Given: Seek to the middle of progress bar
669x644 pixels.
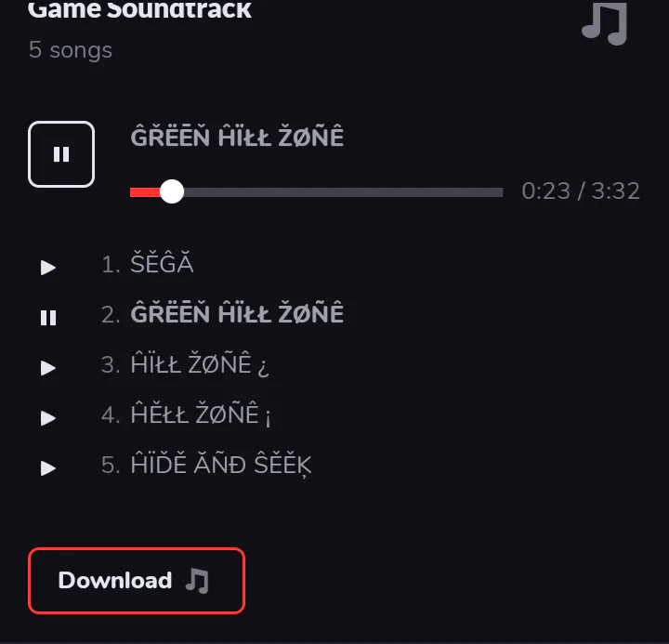Looking at the screenshot, I should click(317, 192).
